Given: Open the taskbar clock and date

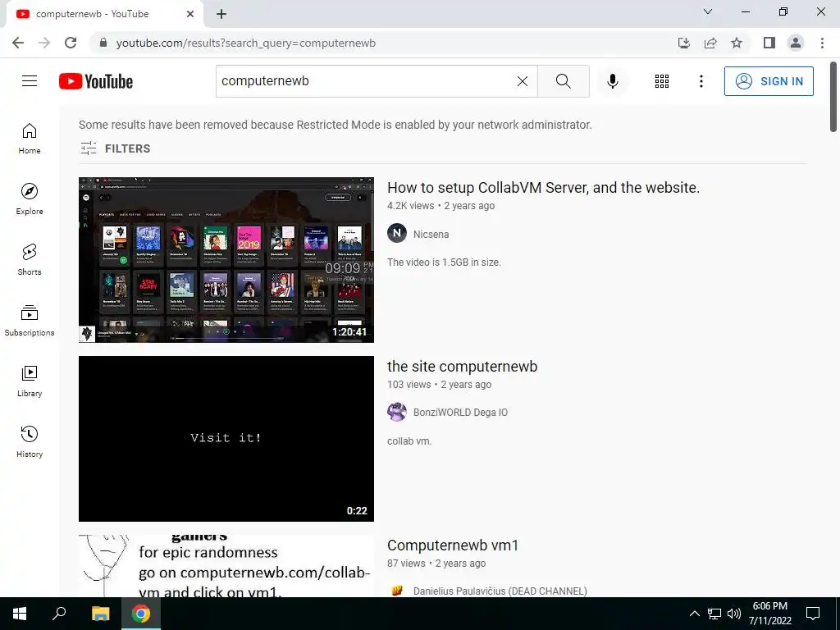Looking at the screenshot, I should (x=769, y=614).
